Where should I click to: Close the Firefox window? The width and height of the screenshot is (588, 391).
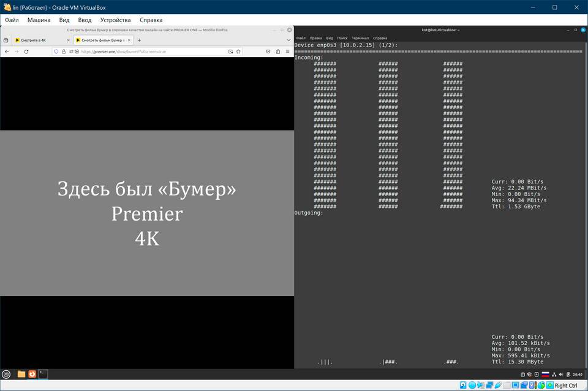[x=290, y=29]
